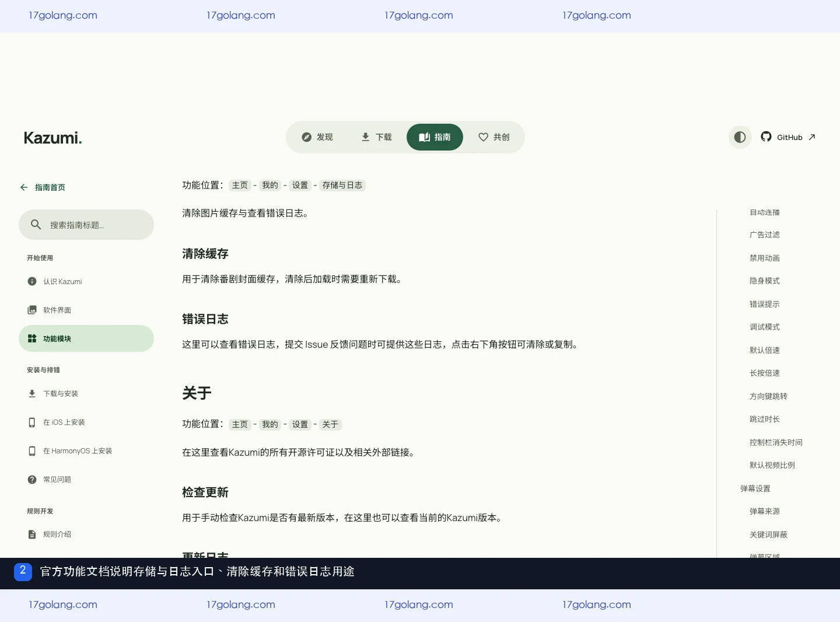Click the image icon beside 软件界面

[32, 310]
